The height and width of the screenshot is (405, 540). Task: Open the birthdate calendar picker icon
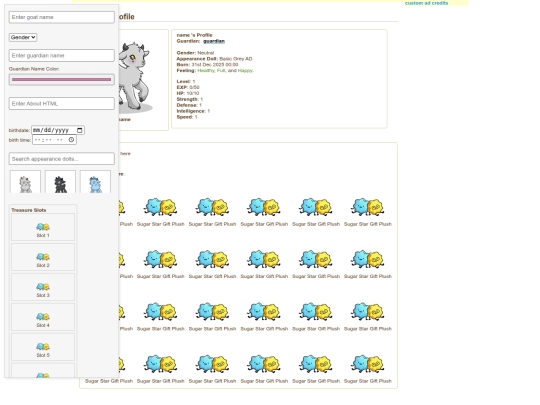(80, 130)
